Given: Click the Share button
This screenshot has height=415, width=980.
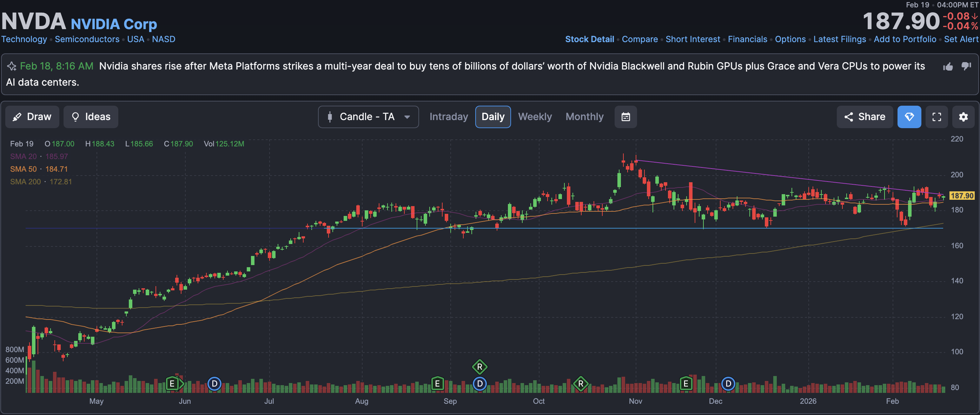Looking at the screenshot, I should tap(865, 117).
